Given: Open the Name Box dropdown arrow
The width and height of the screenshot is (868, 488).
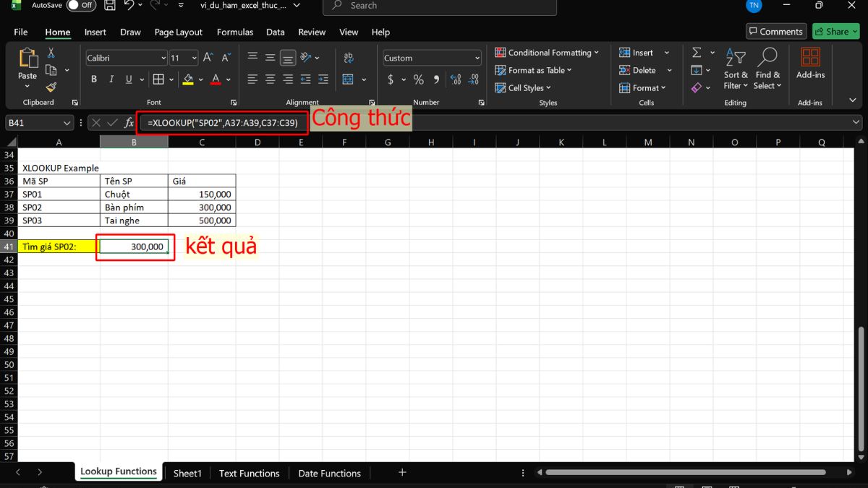Looking at the screenshot, I should tap(65, 122).
